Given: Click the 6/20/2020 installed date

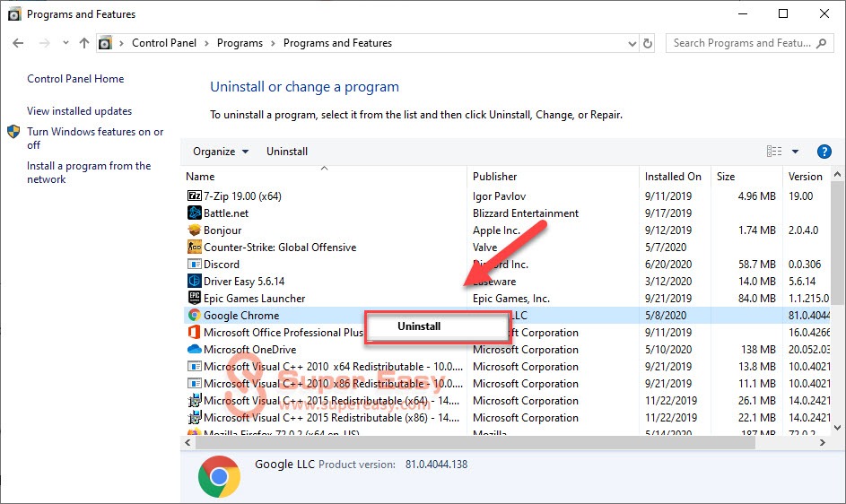Looking at the screenshot, I should (x=668, y=265).
